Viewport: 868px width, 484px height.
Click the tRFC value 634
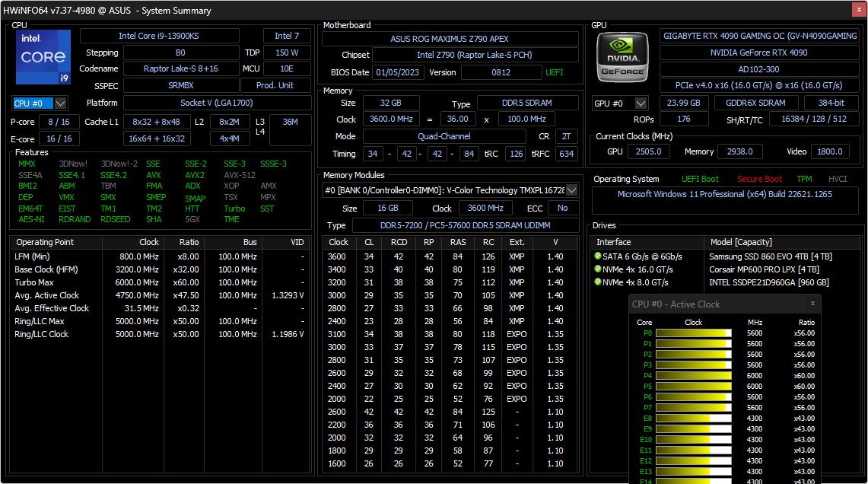click(566, 154)
